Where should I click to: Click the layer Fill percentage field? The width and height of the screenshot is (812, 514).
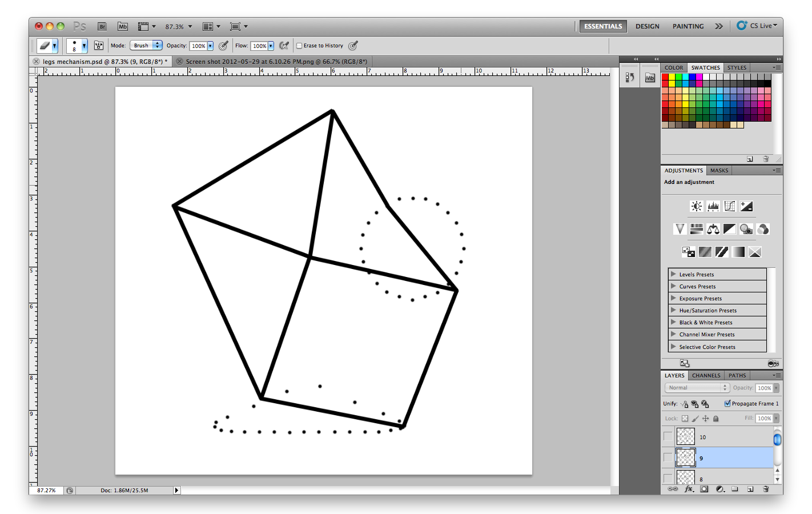tap(765, 419)
